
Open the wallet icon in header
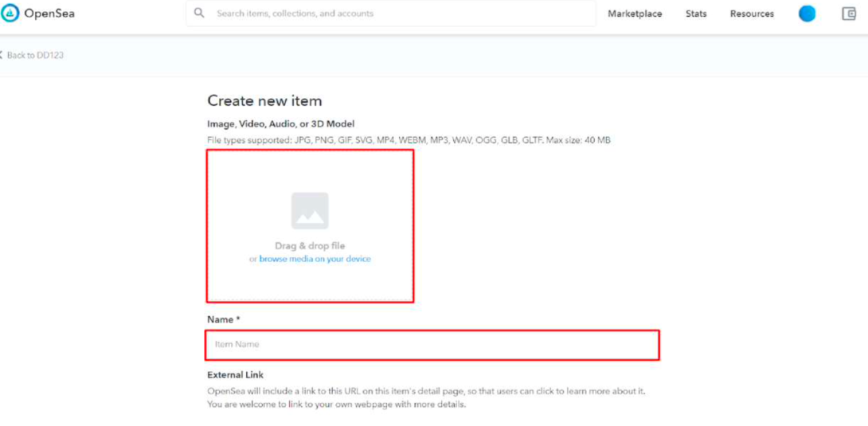click(849, 14)
